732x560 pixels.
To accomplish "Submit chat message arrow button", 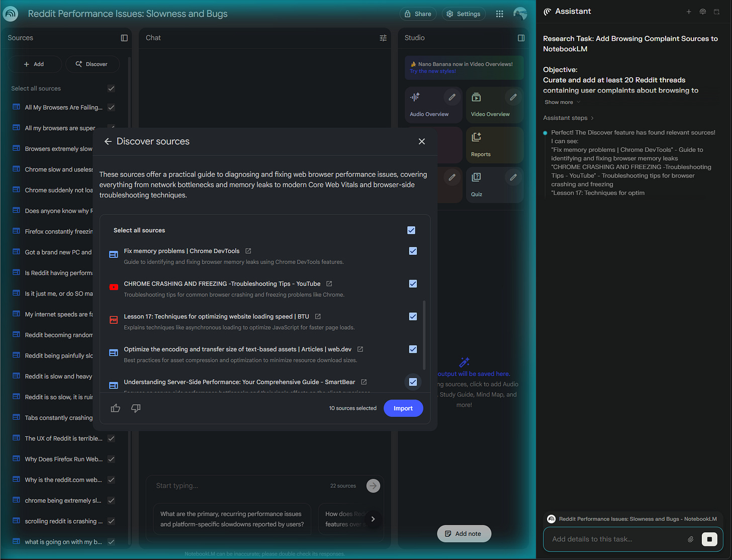I will (x=373, y=486).
